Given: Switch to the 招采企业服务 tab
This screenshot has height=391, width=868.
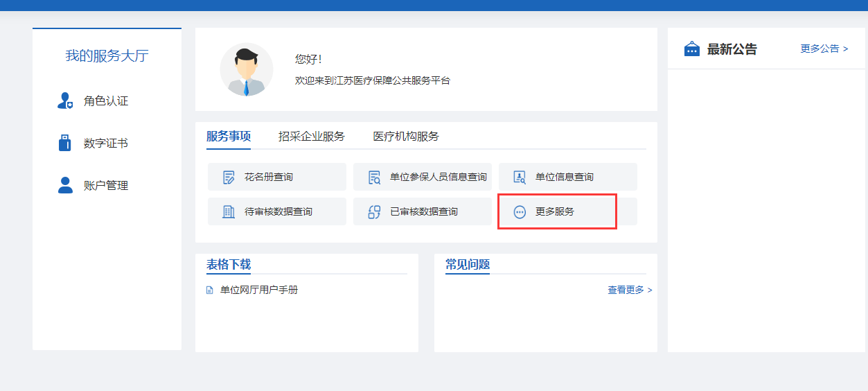Looking at the screenshot, I should [312, 136].
